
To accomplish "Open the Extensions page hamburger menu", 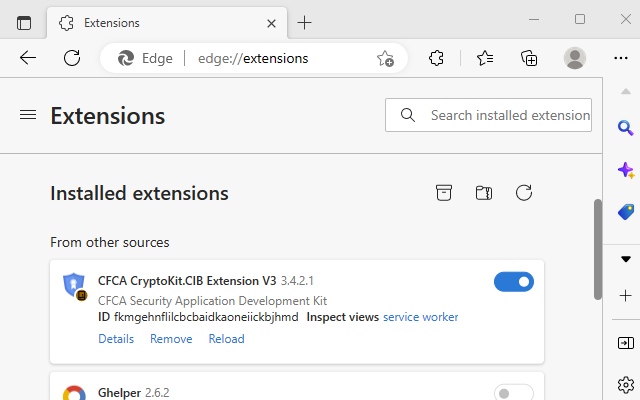I will tap(28, 115).
